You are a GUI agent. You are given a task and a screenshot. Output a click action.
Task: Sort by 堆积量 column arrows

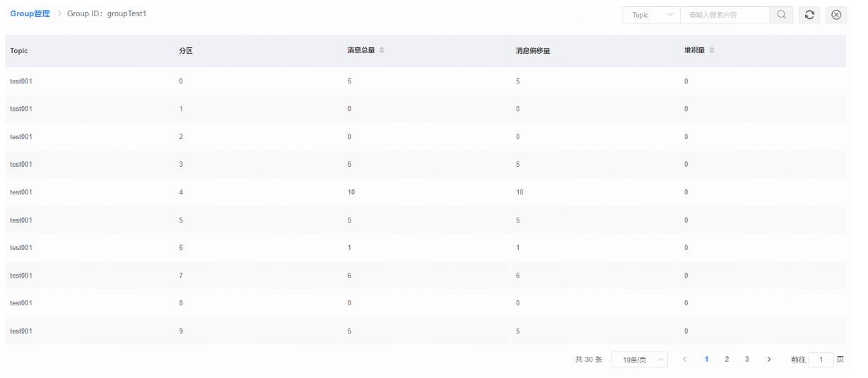pyautogui.click(x=712, y=50)
